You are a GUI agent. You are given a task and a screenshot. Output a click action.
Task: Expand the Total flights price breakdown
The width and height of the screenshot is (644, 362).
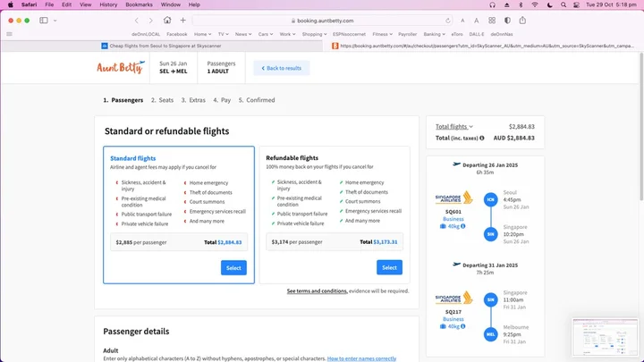(x=454, y=127)
